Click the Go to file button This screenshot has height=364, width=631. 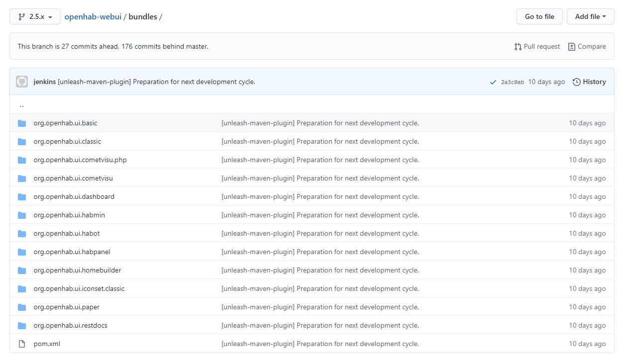coord(539,16)
